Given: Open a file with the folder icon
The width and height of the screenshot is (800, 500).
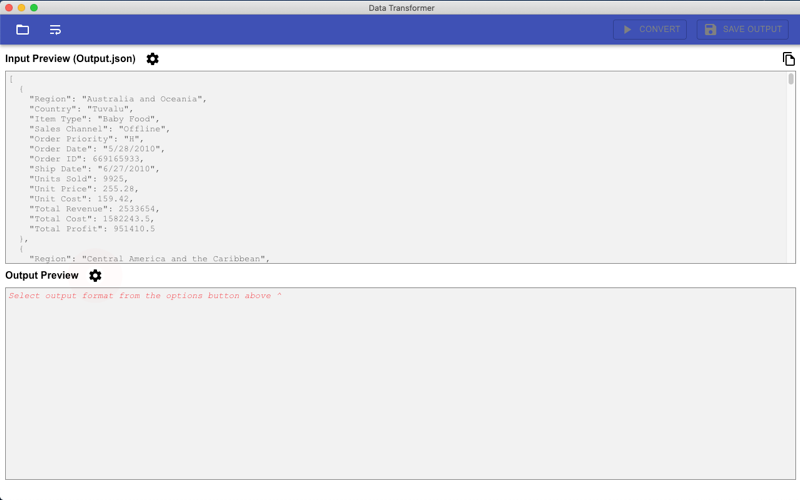Looking at the screenshot, I should (x=22, y=30).
